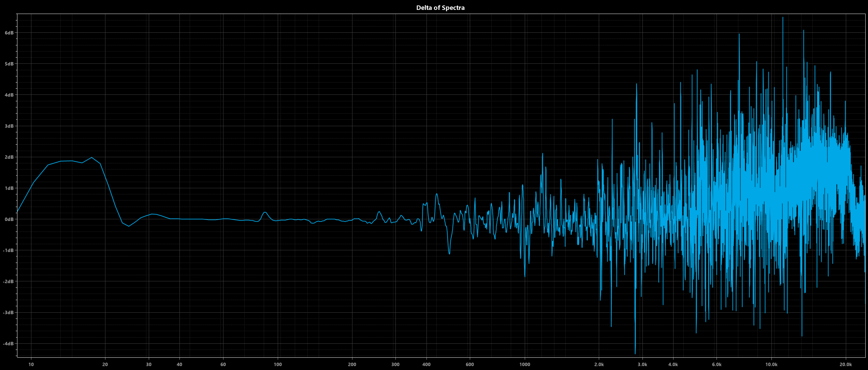Click the -4dB y-axis label

pyautogui.click(x=9, y=343)
